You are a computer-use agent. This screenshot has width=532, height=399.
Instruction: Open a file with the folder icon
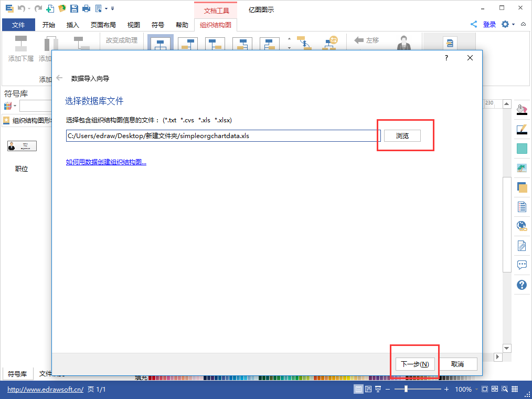tap(62, 8)
